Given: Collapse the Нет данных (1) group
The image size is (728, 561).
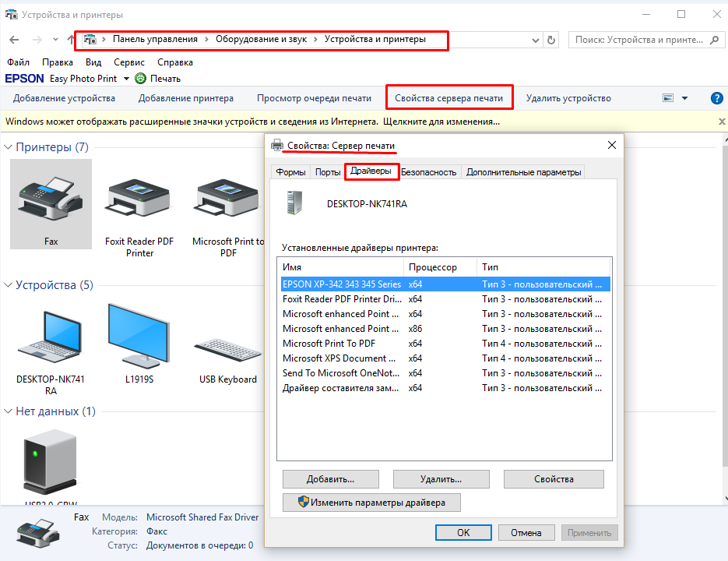Looking at the screenshot, I should pyautogui.click(x=8, y=411).
